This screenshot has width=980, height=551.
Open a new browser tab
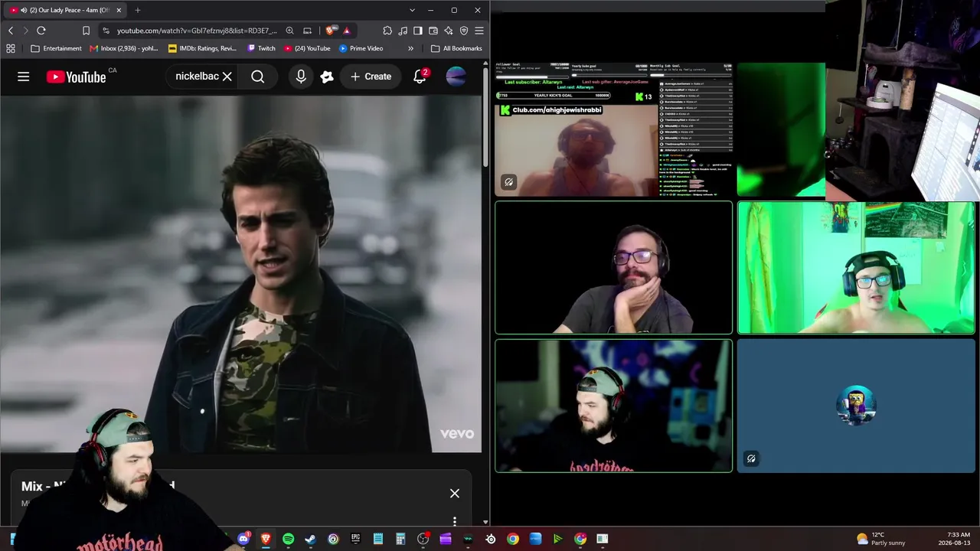click(138, 10)
